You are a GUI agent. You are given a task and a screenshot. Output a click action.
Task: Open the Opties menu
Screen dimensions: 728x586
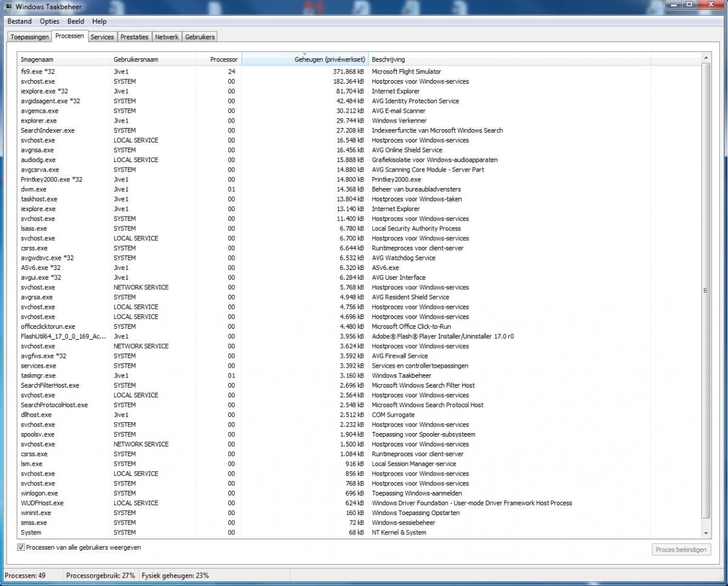[50, 21]
